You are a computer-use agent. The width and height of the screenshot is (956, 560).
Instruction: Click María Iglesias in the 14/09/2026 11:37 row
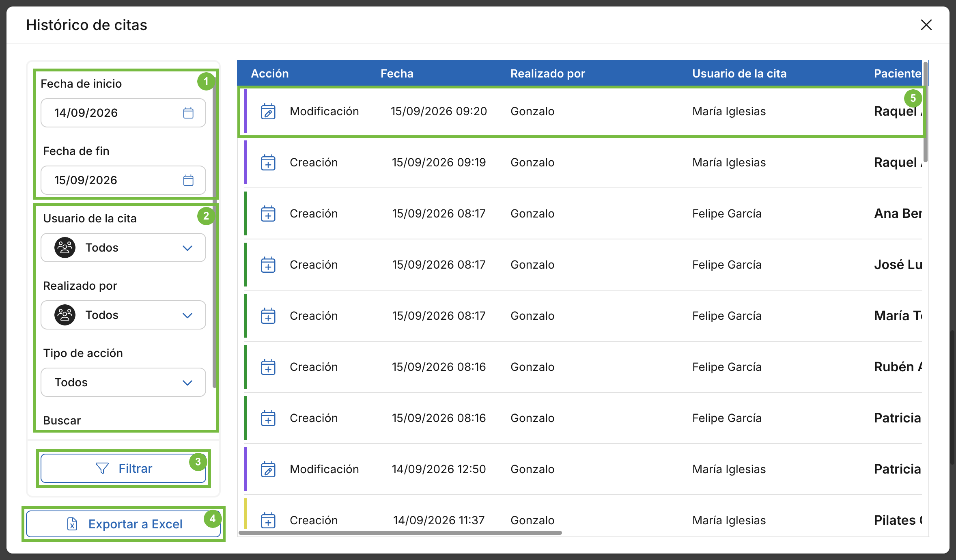pyautogui.click(x=729, y=520)
